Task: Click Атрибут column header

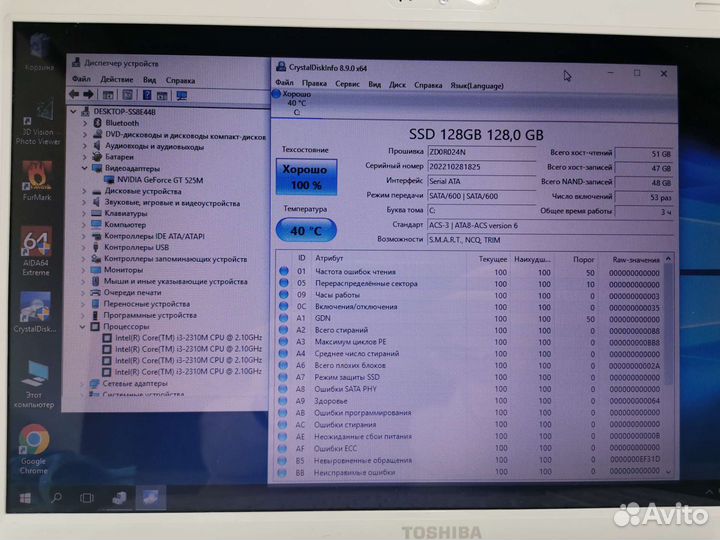Action: click(x=329, y=259)
